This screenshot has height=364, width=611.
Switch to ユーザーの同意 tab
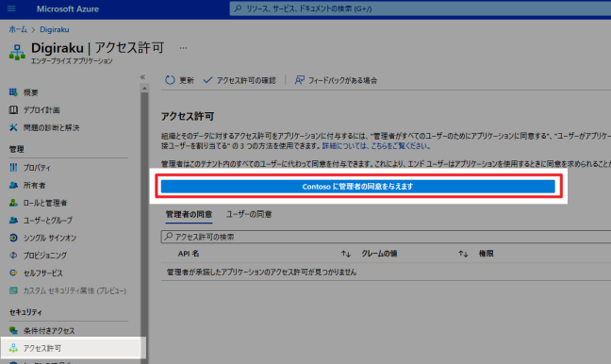[x=249, y=214]
